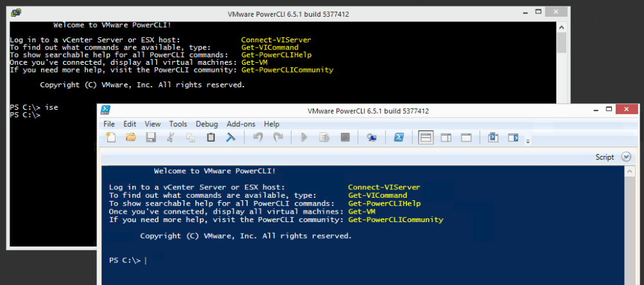Clear the console pane with the squeegee icon
This screenshot has width=644, height=285.
(x=231, y=137)
